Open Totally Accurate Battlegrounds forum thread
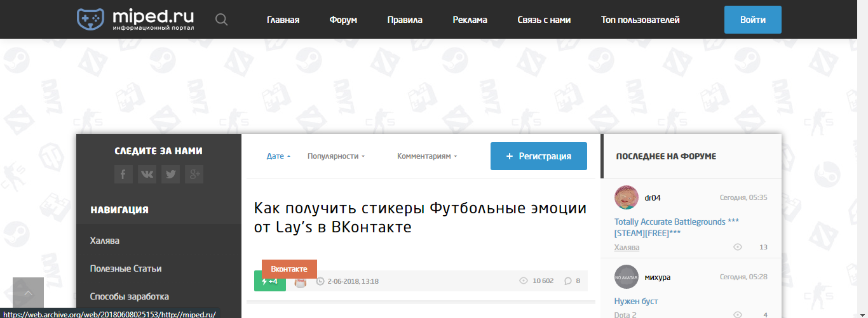This screenshot has width=868, height=318. click(x=677, y=227)
